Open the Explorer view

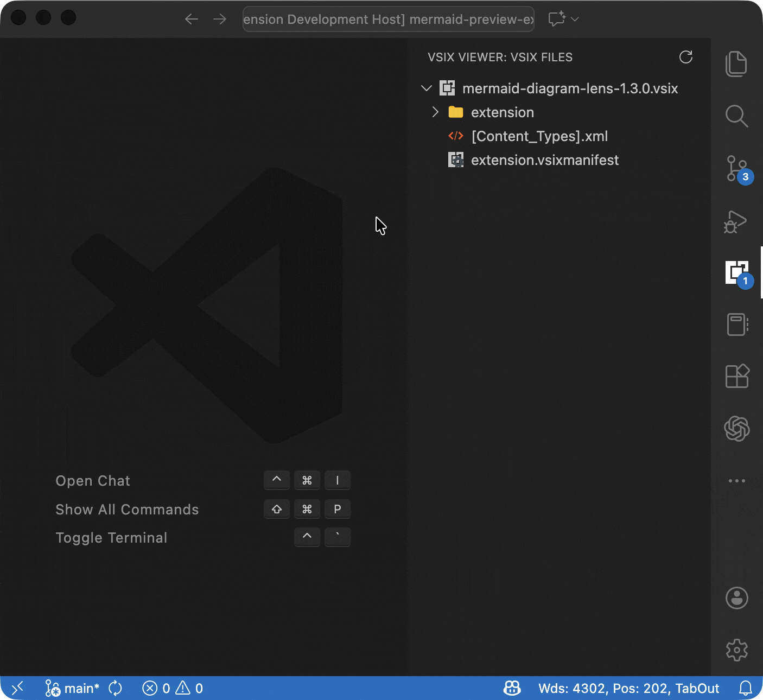click(x=736, y=63)
